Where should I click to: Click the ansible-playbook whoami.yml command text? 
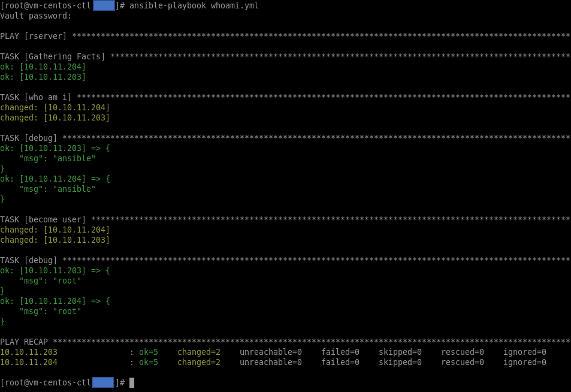click(x=194, y=5)
